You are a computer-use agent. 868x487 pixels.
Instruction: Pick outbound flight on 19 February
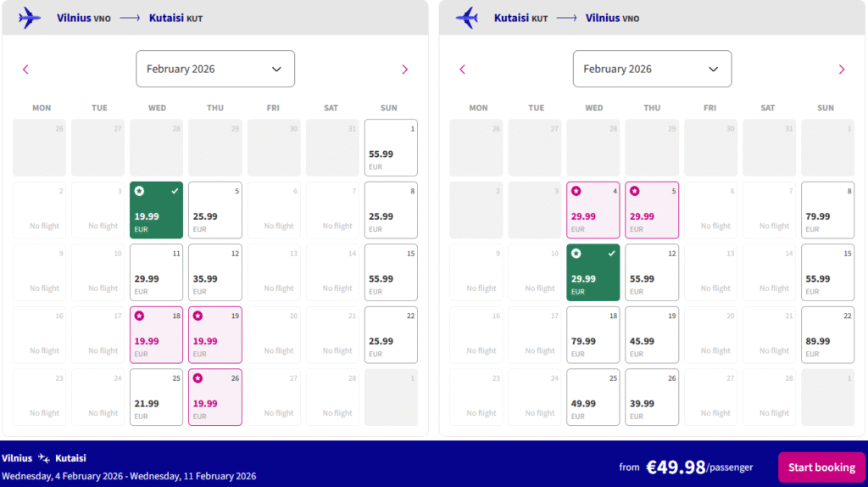pos(214,334)
